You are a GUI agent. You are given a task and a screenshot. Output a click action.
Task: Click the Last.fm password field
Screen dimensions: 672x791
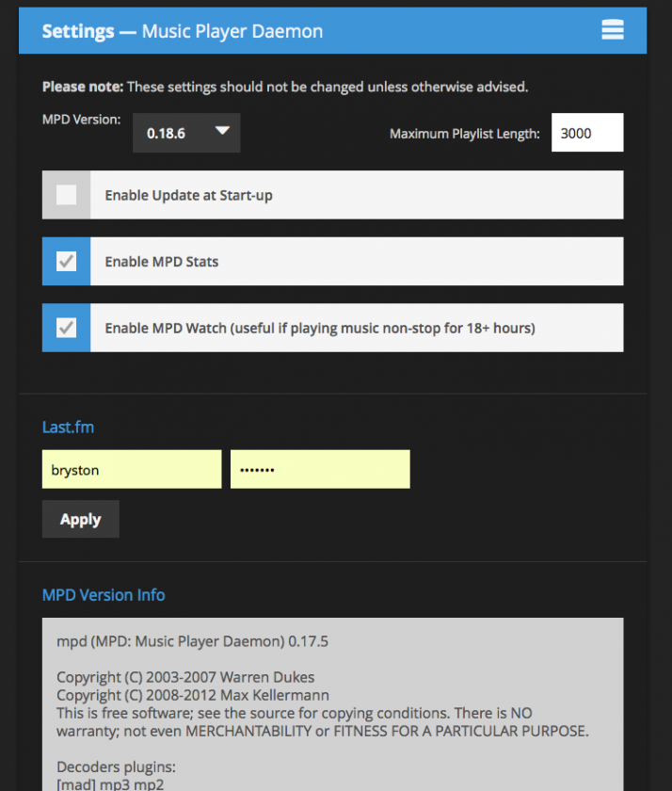(x=320, y=469)
